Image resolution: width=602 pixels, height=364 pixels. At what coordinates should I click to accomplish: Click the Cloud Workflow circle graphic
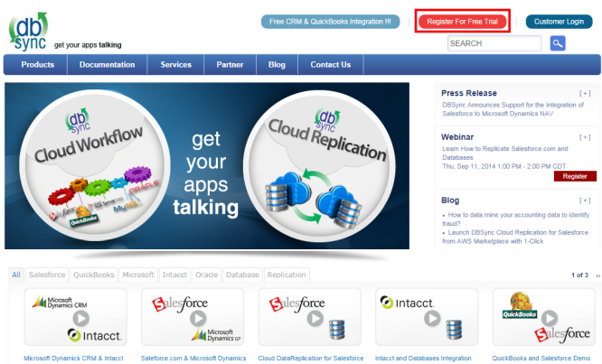[x=90, y=165]
